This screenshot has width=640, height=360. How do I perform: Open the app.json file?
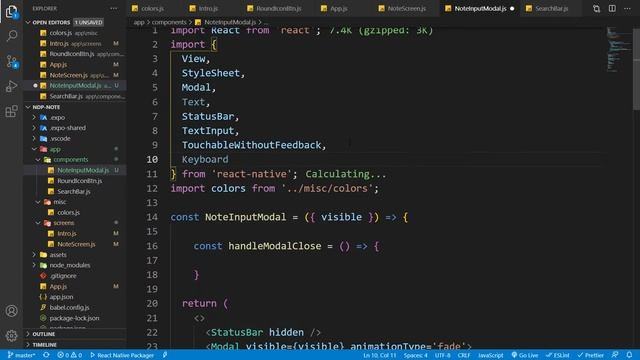click(x=61, y=297)
